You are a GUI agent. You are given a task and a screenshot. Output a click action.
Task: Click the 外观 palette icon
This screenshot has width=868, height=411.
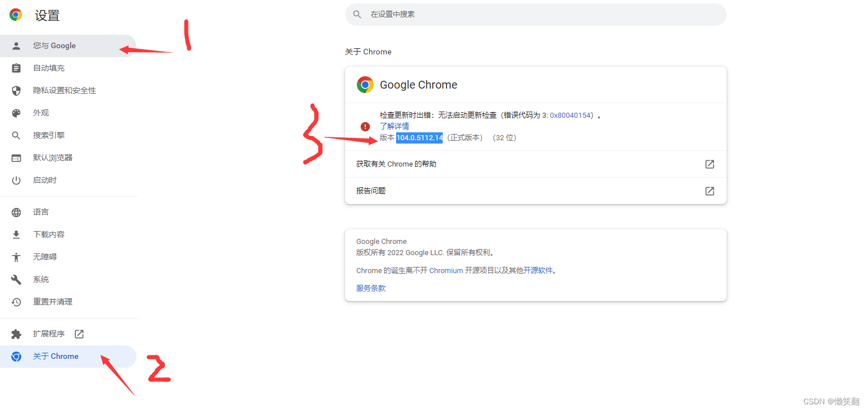[17, 113]
